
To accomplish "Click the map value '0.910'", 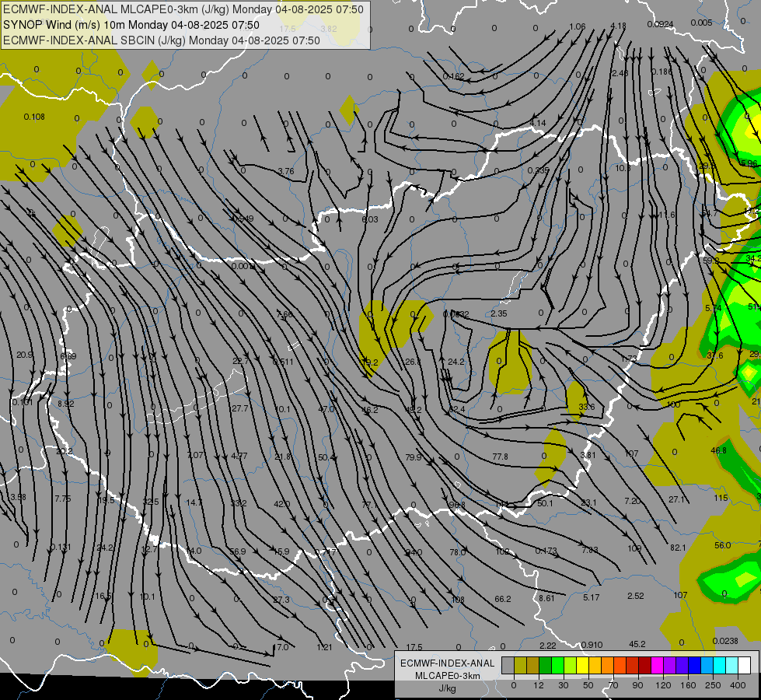I will point(592,645).
